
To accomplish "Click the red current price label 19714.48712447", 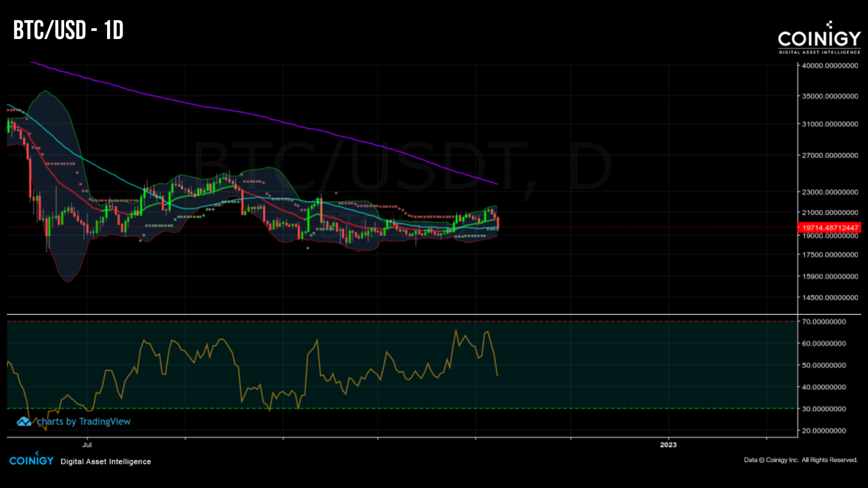I will click(831, 226).
